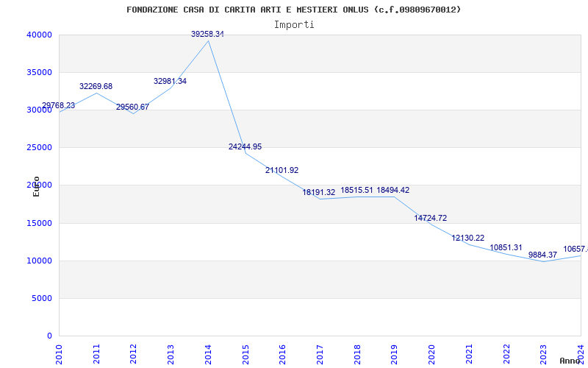Image resolution: width=588 pixels, height=368 pixels.
Task: Click the Euro y-axis label
Action: coord(36,186)
